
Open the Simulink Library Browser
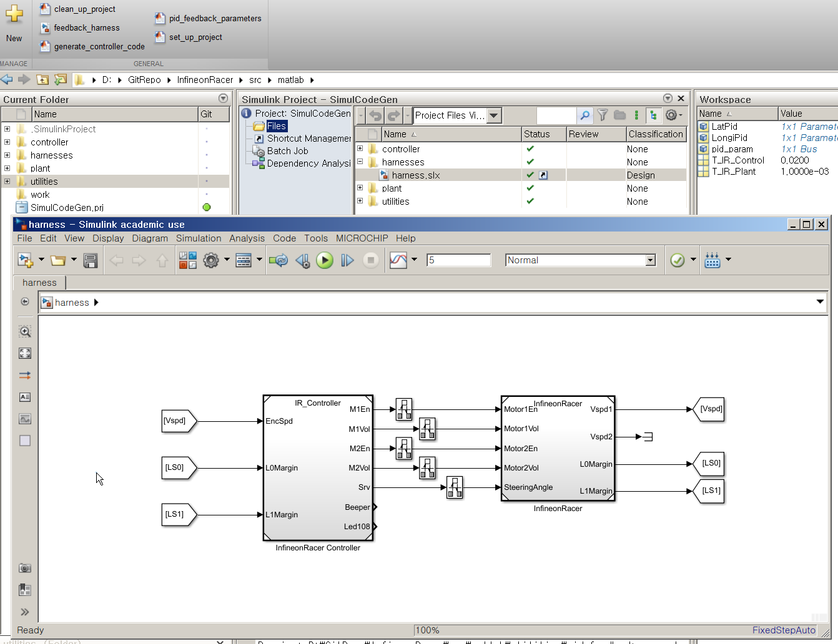(x=188, y=260)
